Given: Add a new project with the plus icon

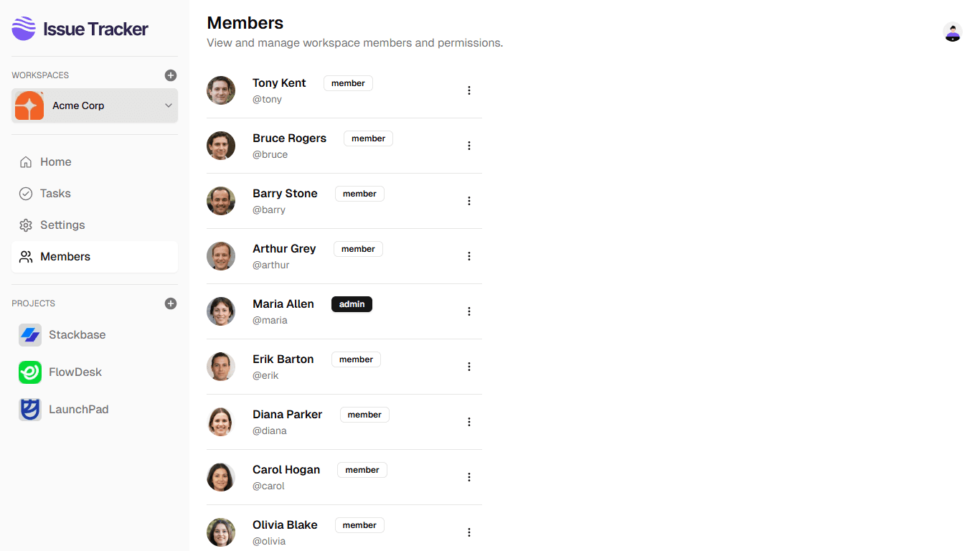Looking at the screenshot, I should point(170,303).
